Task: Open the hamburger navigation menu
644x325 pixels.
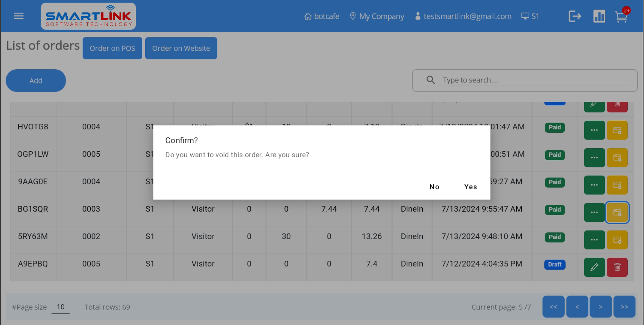Action: tap(19, 16)
